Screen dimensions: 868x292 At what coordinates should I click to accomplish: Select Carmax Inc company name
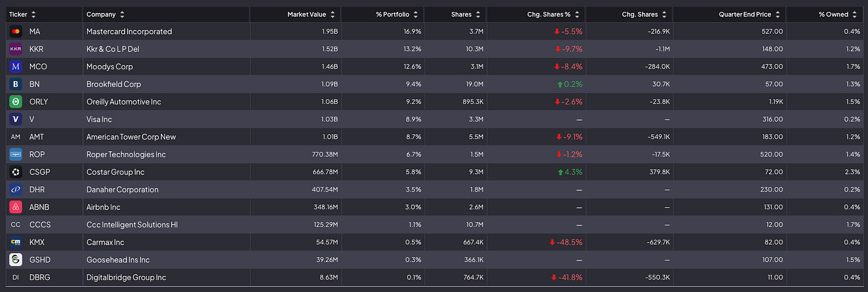point(105,242)
